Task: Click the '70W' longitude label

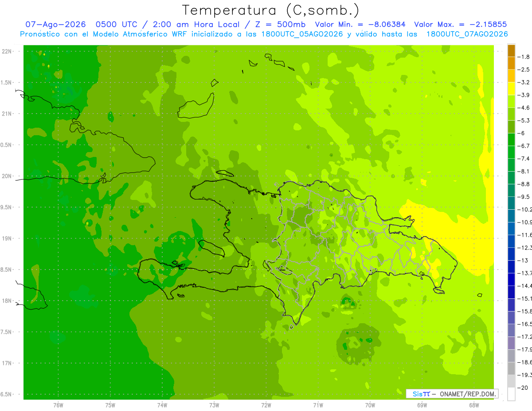Action: pos(370,405)
